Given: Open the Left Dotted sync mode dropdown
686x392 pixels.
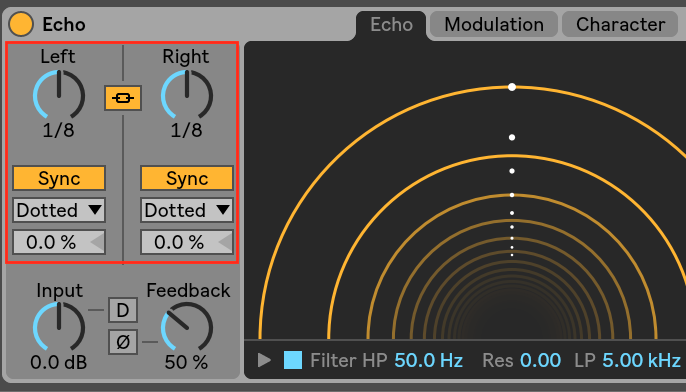Looking at the screenshot, I should [x=59, y=210].
